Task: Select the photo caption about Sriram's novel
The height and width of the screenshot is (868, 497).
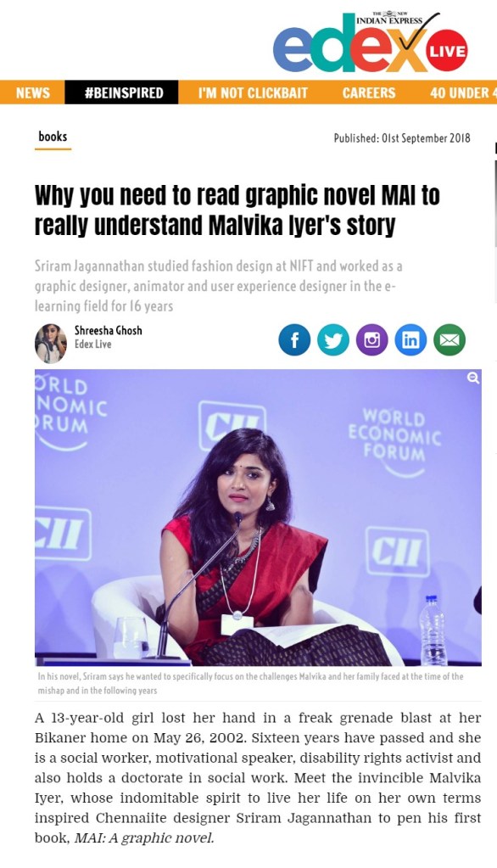Action: coord(251,683)
